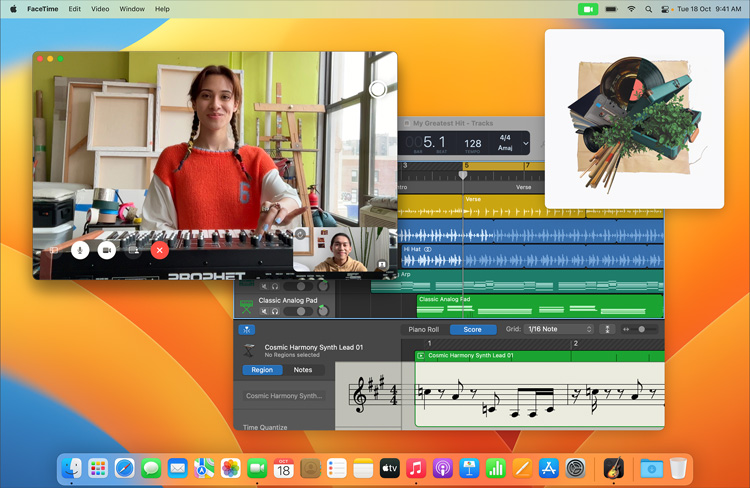
Task: Open the Video menu in menu bar
Action: tap(100, 9)
